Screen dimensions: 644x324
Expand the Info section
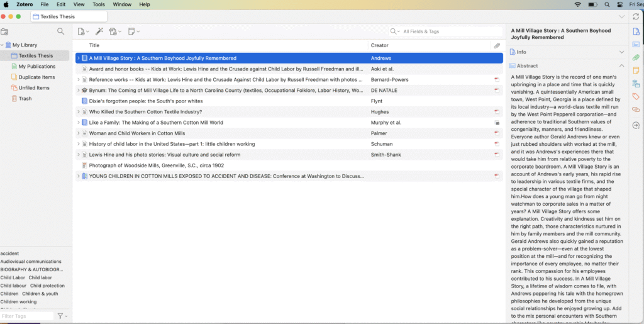(622, 52)
